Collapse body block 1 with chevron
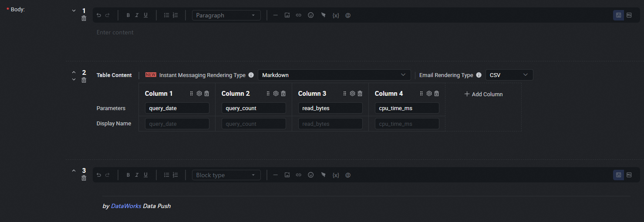Screen dimensions: 644x222 [x=74, y=10]
